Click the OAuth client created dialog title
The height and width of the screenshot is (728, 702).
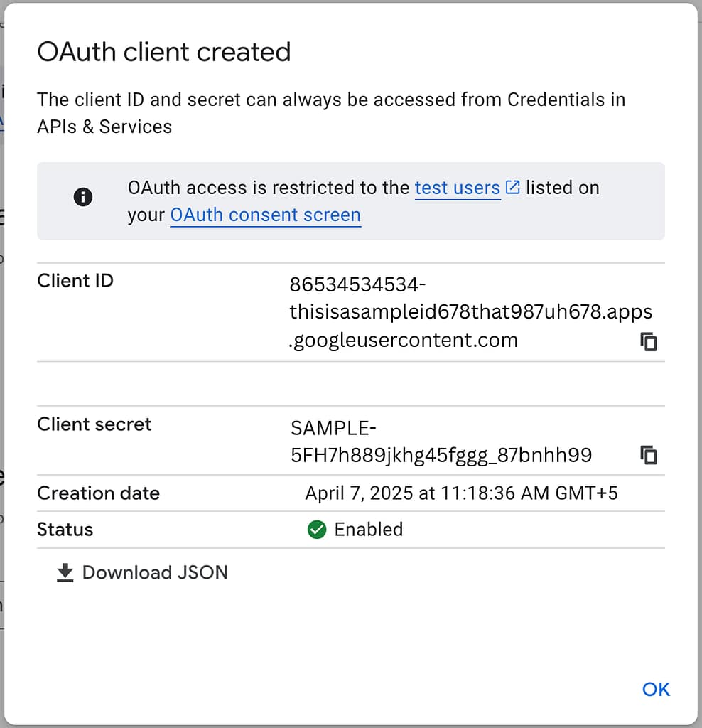163,51
